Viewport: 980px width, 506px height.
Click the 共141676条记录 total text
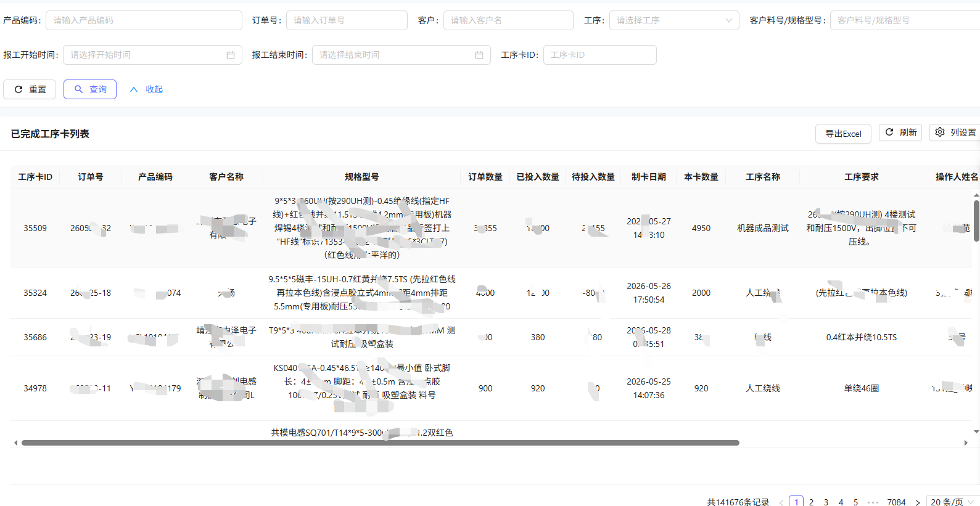pos(738,502)
